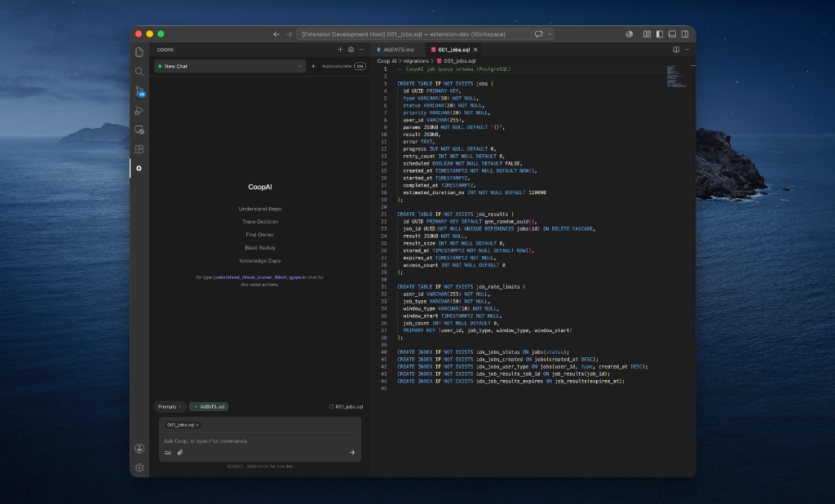Expand the chevron beside title bar chat icon
This screenshot has height=504, width=835.
(x=550, y=34)
